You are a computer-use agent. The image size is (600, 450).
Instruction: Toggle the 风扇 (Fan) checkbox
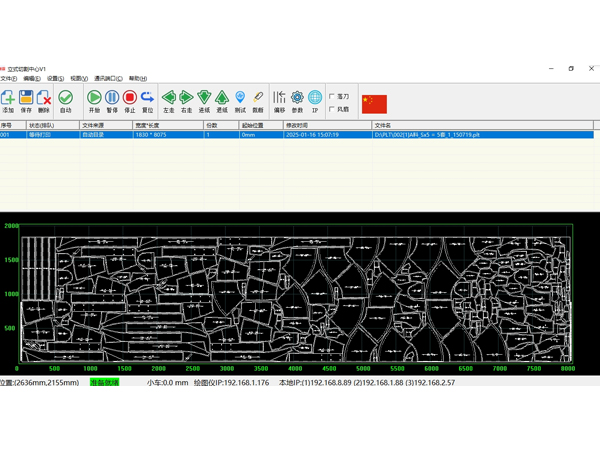click(332, 109)
